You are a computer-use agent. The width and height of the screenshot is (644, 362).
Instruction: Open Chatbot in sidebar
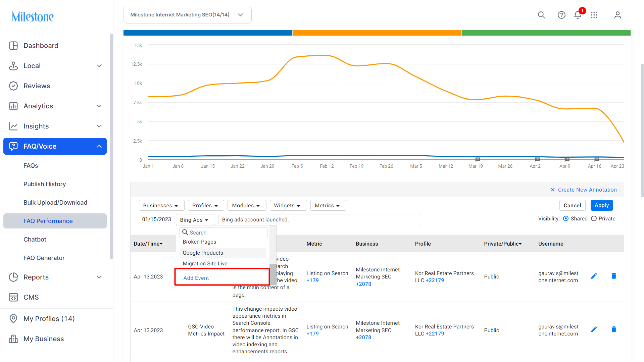pyautogui.click(x=35, y=240)
